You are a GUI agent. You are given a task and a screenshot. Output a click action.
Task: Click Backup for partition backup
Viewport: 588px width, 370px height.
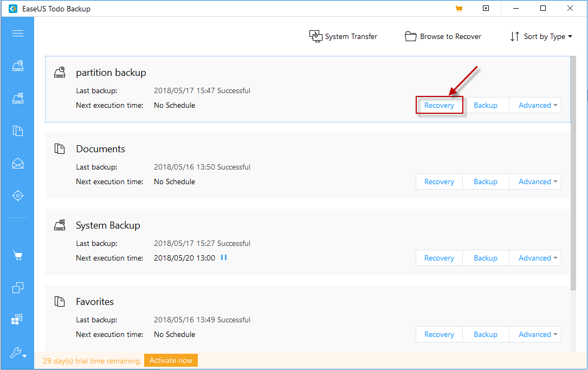pos(486,105)
